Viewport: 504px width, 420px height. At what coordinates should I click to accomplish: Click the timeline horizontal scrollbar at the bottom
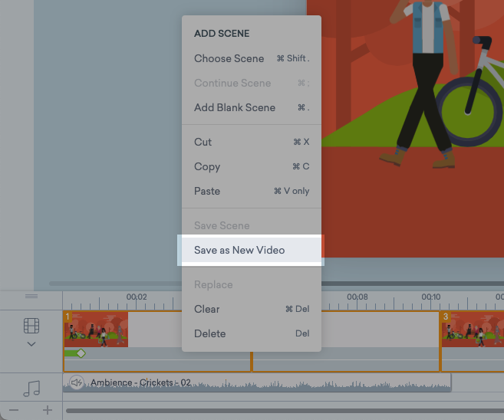coord(285,411)
